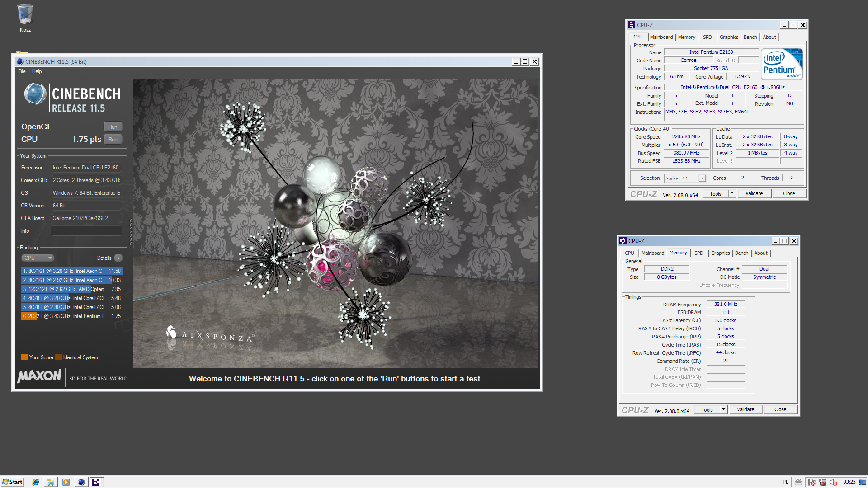Viewport: 868px width, 488px height.
Task: Close the bottom CPU-Z window via X
Action: point(794,241)
